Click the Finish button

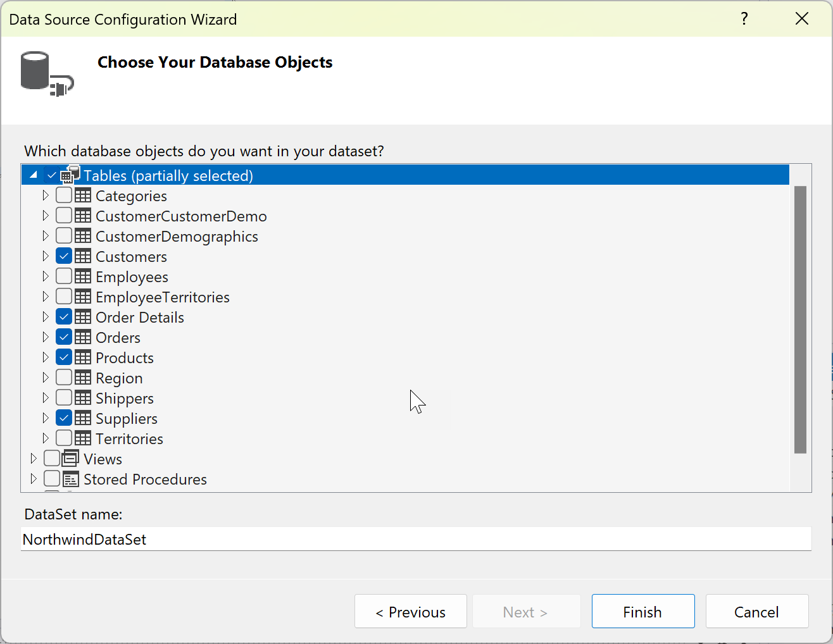click(x=642, y=611)
